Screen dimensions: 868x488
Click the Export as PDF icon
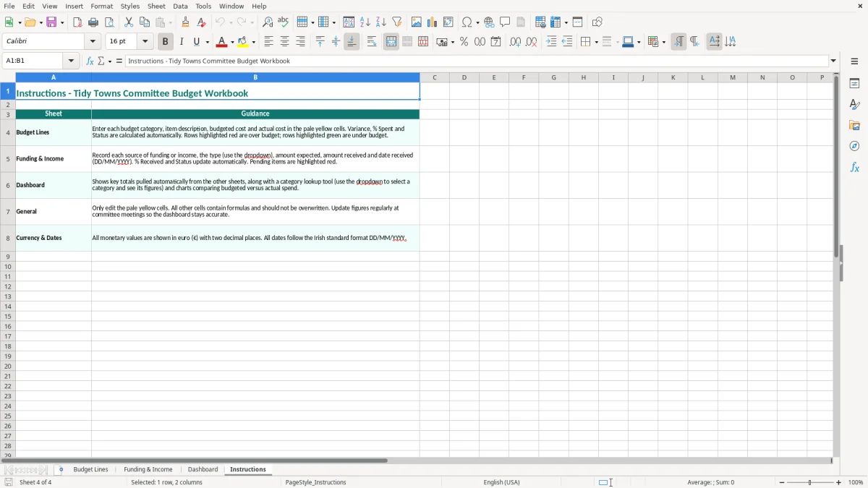pos(77,22)
